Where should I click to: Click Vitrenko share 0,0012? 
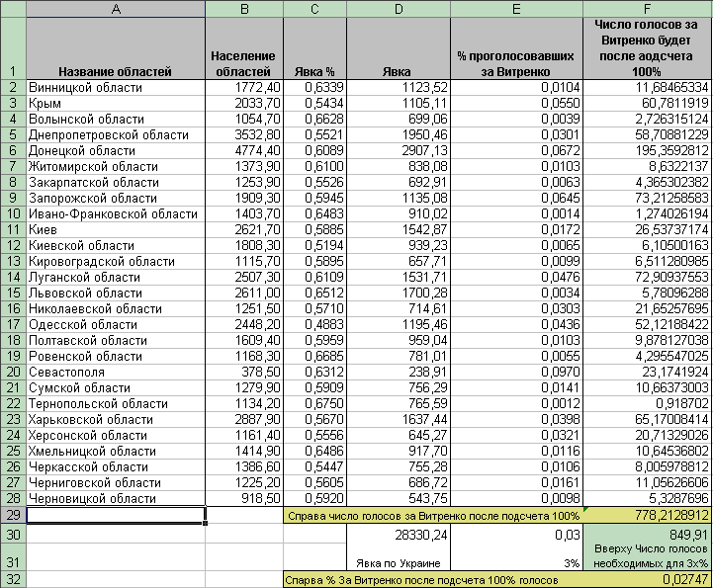click(x=516, y=403)
